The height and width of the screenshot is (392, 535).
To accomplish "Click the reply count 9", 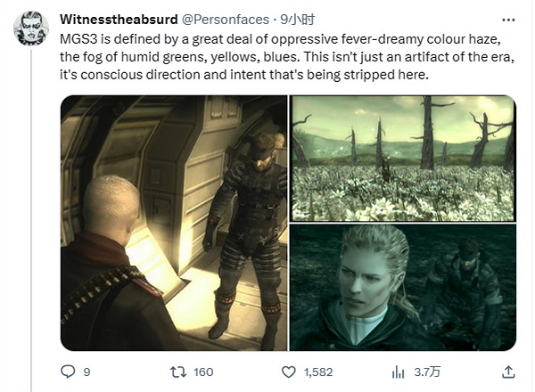I will coord(87,372).
